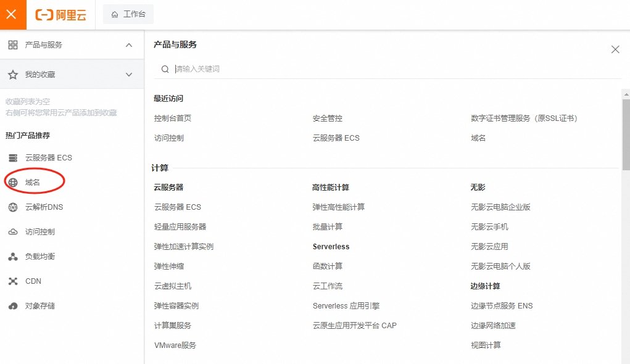Click the orange X menu close icon

pyautogui.click(x=12, y=15)
